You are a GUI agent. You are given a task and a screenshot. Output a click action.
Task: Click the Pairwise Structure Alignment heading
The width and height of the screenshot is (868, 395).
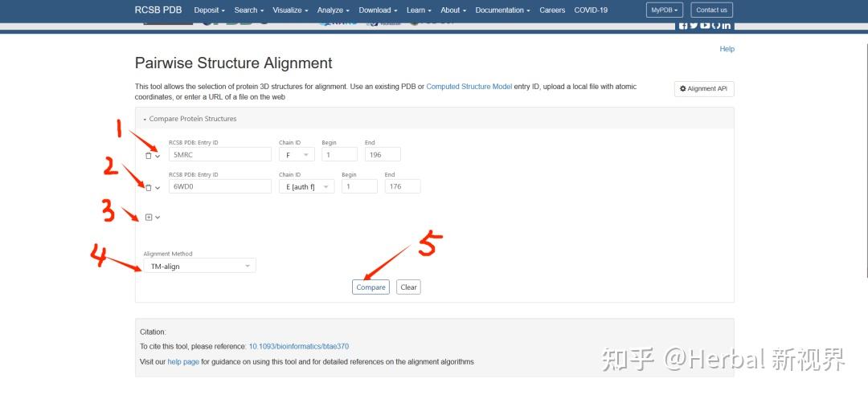point(234,63)
